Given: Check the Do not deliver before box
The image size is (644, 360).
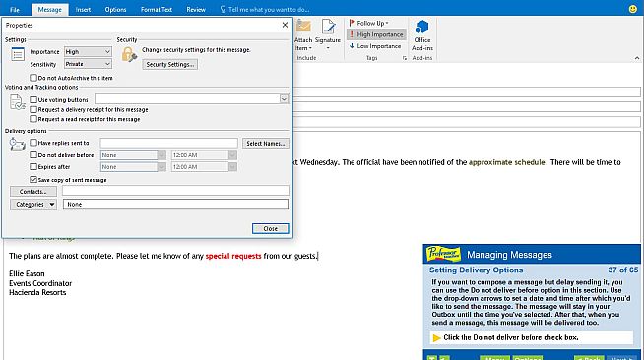Looking at the screenshot, I should coord(33,155).
